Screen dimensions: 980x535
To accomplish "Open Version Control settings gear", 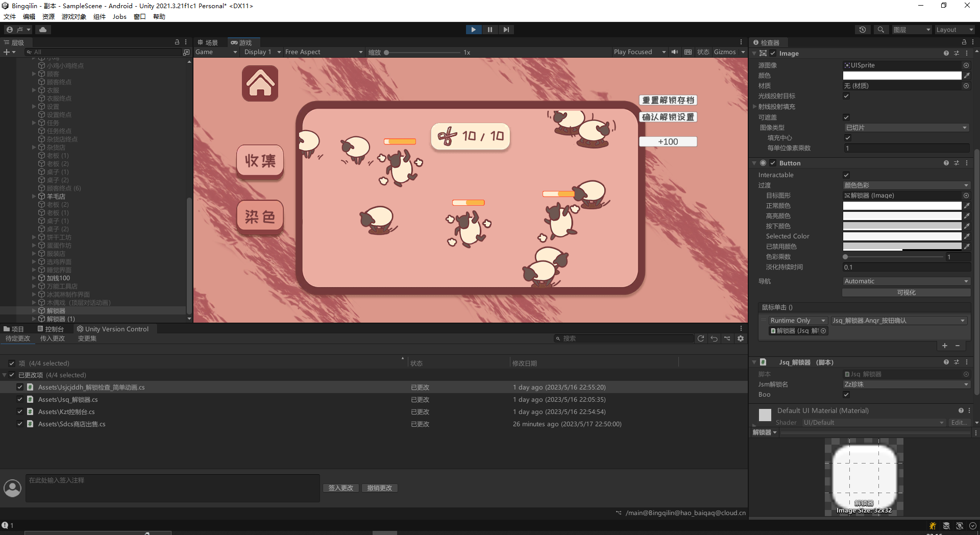I will [741, 338].
